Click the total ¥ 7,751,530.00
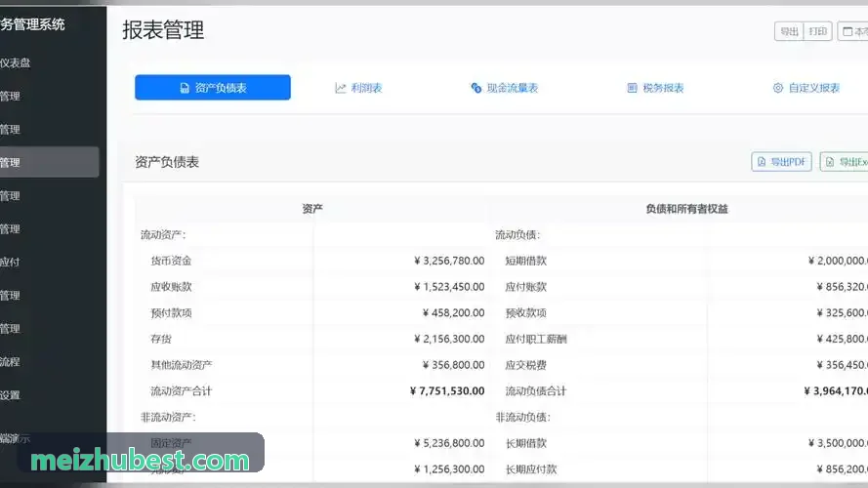Screen dimensions: 868x488 point(447,390)
